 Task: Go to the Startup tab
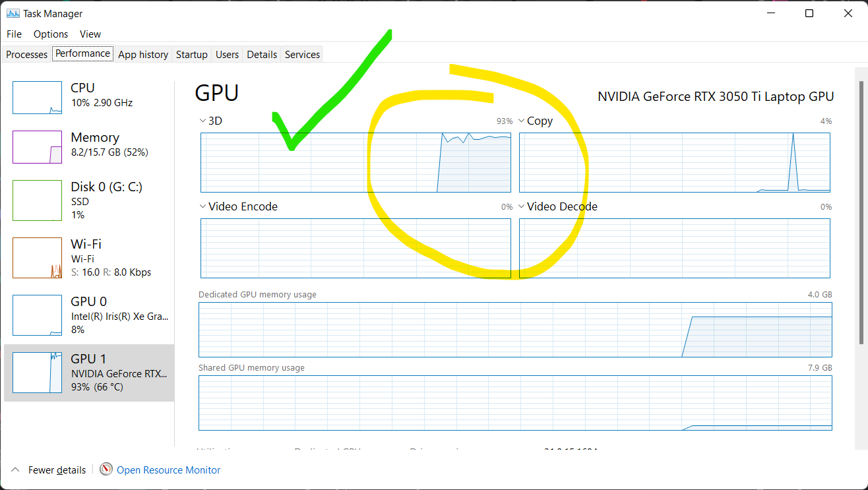pos(192,55)
